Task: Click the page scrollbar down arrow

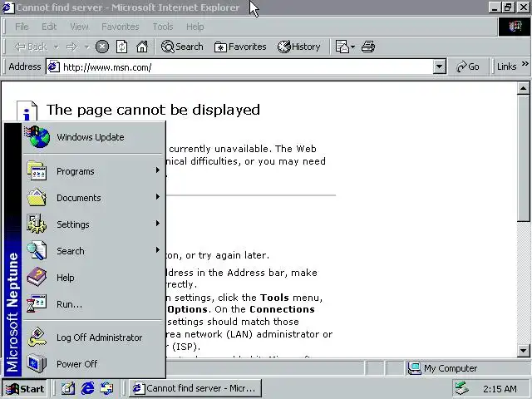Action: pos(523,351)
